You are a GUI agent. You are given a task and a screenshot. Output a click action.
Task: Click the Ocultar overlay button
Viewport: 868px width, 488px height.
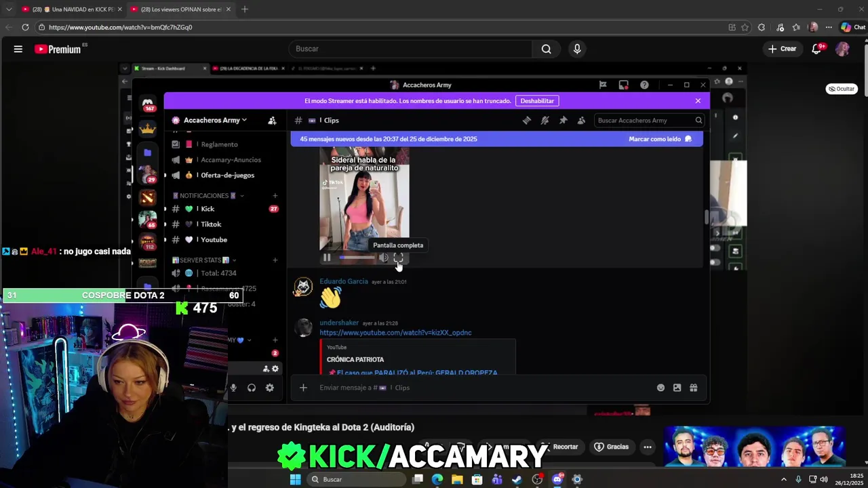[x=842, y=89]
